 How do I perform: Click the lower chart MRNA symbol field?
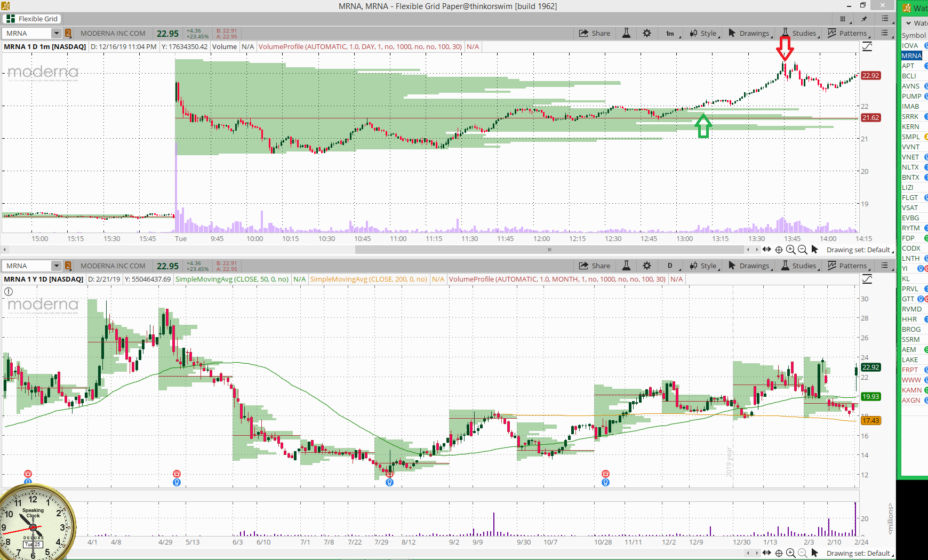tap(28, 266)
